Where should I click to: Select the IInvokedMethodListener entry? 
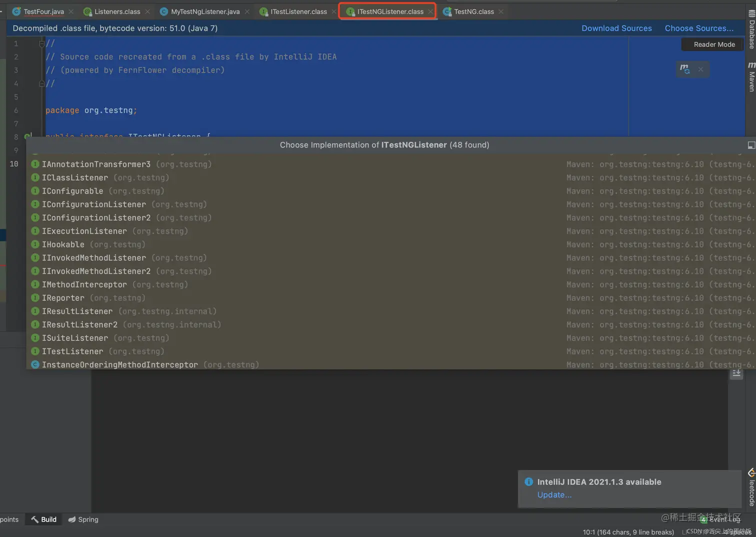[x=391, y=258]
